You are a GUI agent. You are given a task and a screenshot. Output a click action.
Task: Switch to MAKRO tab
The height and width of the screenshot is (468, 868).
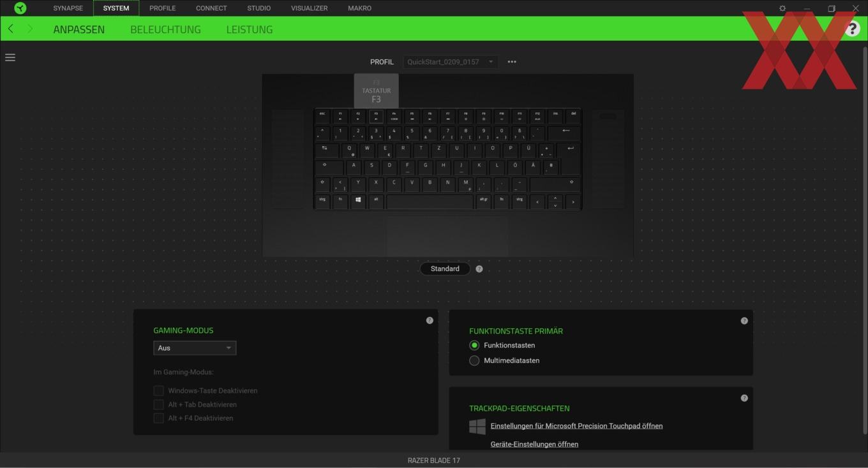pyautogui.click(x=360, y=8)
